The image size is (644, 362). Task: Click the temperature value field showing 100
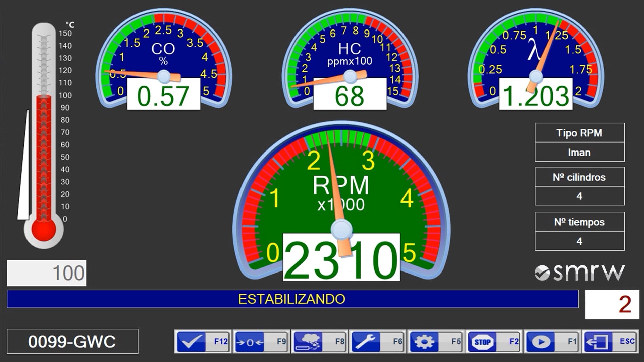click(46, 272)
